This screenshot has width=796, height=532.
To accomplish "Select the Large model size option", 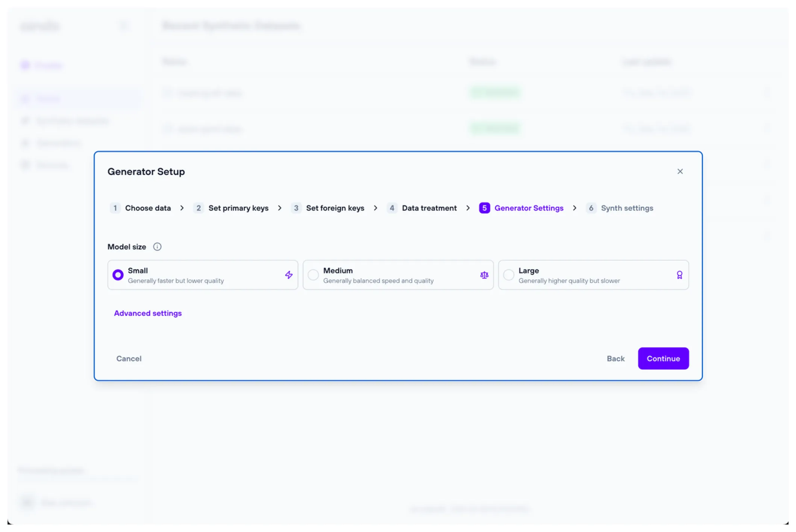I will pyautogui.click(x=593, y=275).
